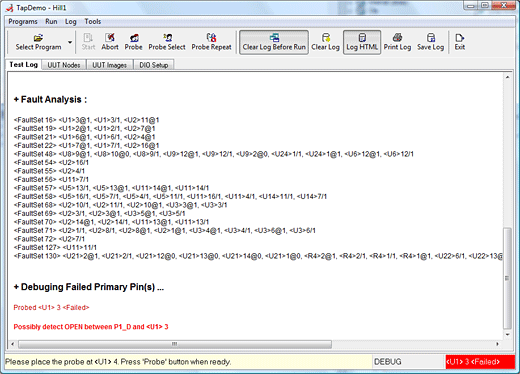Clear the log with Clear Log
520x374 pixels.
pos(325,42)
